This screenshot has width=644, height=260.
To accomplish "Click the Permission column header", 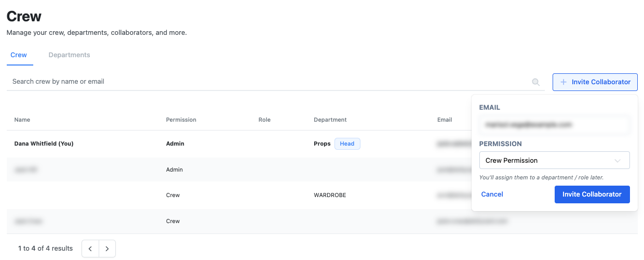I will tap(181, 120).
